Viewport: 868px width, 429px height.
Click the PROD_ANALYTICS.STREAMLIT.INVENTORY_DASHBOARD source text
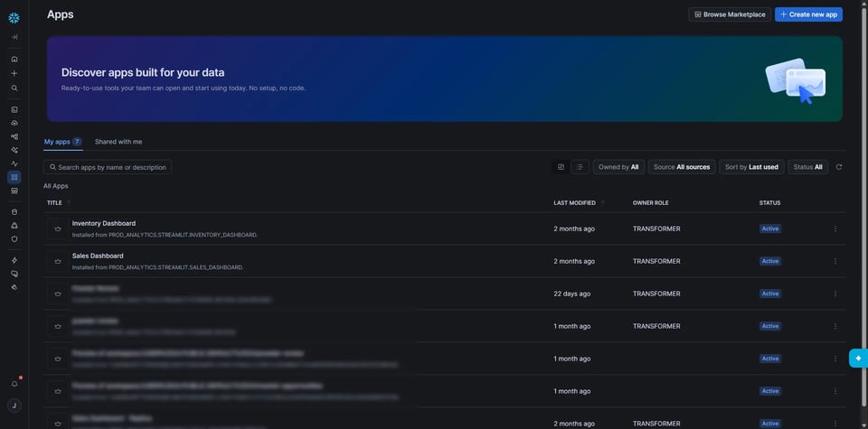pos(183,235)
